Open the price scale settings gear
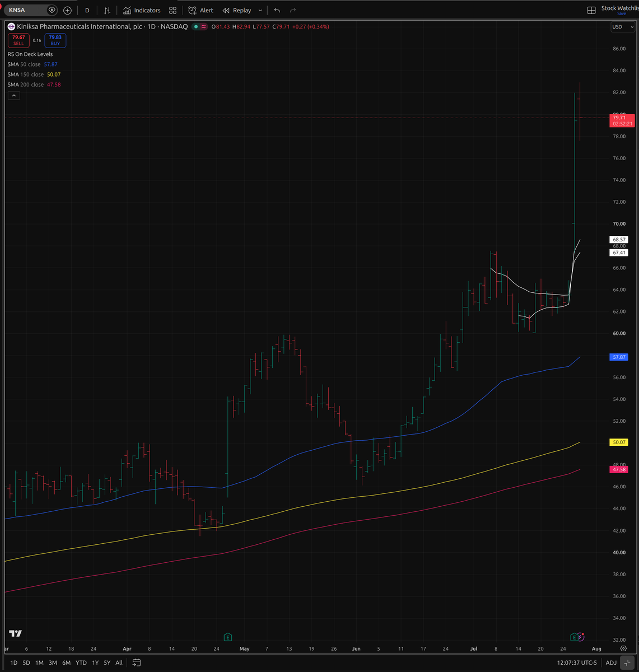Viewport: 639px width, 672px height. point(623,648)
